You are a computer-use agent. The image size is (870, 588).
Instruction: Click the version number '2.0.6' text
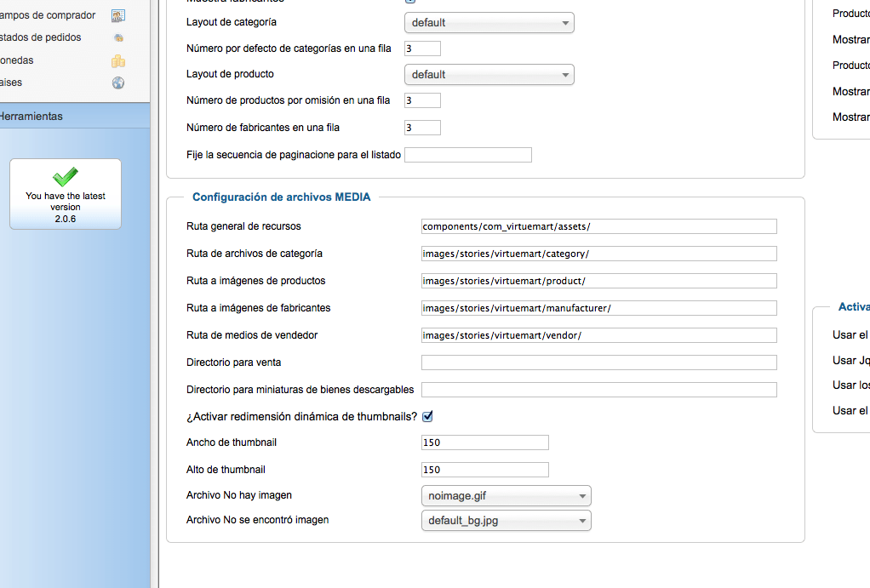pyautogui.click(x=66, y=219)
